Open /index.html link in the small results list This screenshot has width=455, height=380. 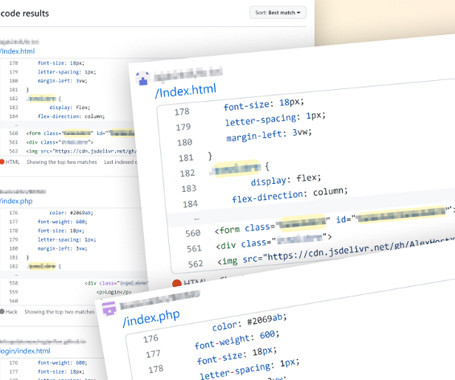pos(17,51)
